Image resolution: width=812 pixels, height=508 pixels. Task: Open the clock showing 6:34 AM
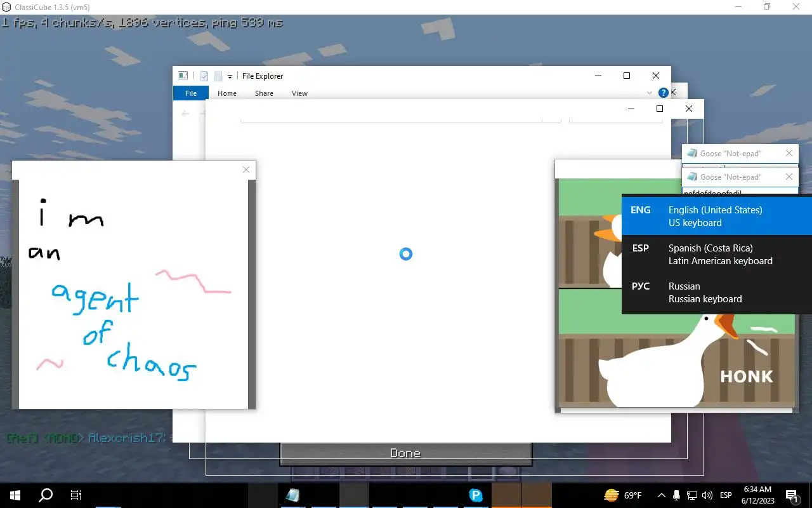[757, 495]
